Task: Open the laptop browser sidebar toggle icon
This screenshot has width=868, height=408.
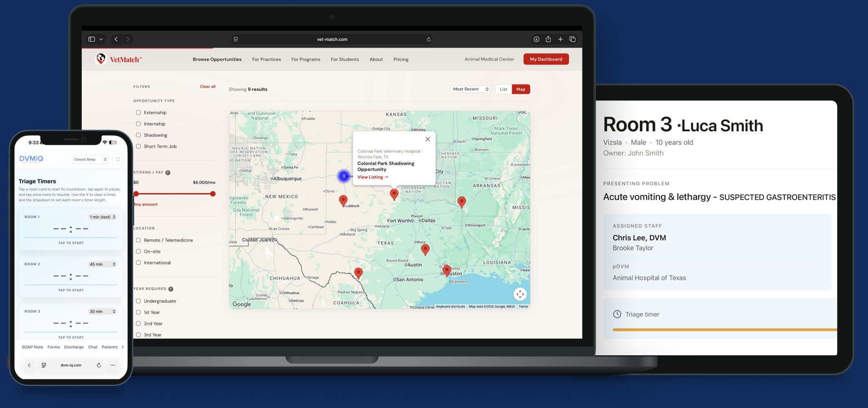Action: pos(91,39)
